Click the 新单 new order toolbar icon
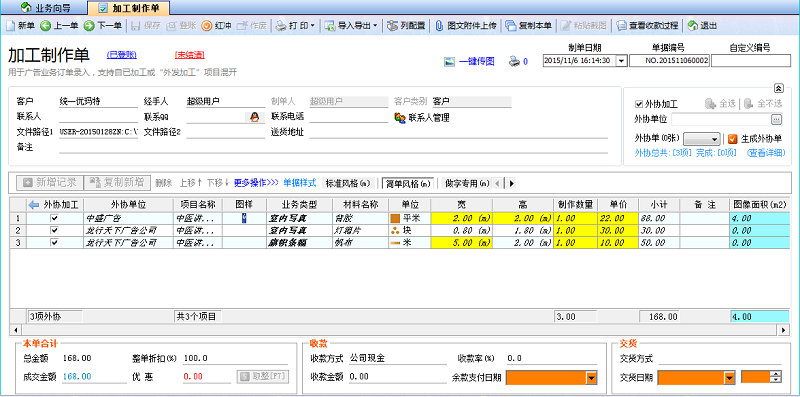The height and width of the screenshot is (397, 800). tap(20, 26)
